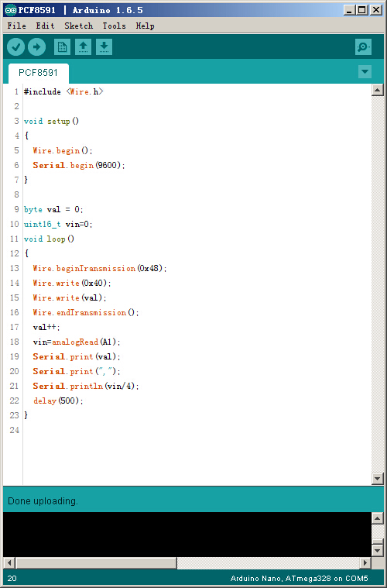Click the console scroll up arrow
The height and width of the screenshot is (588, 387).
(x=377, y=518)
